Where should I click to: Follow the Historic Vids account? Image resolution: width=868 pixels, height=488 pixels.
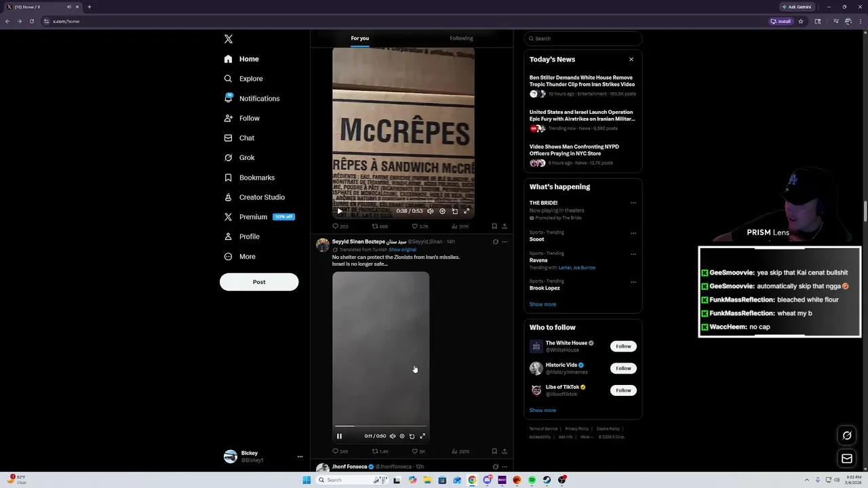(x=623, y=368)
